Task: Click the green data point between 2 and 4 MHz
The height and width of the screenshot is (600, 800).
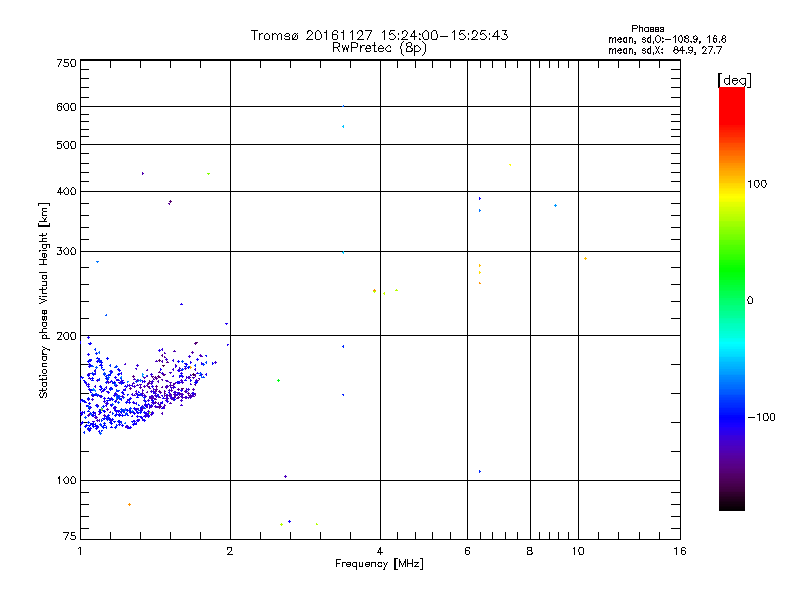Action: point(279,381)
